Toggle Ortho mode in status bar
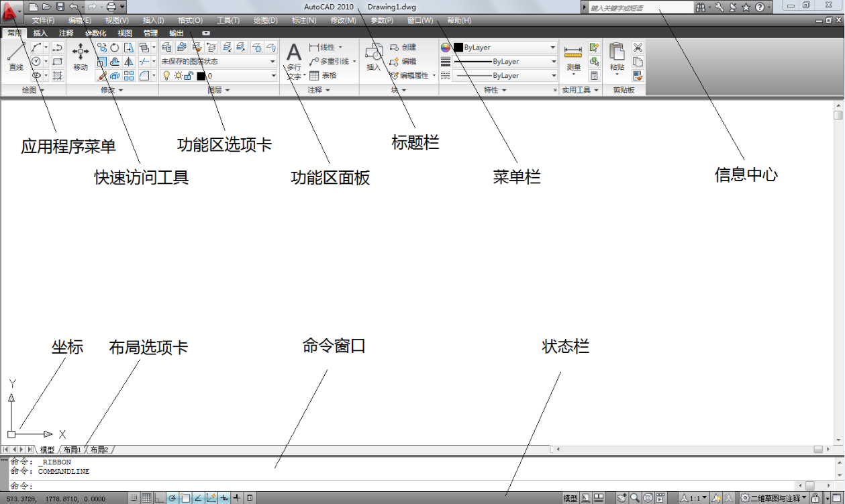Image resolution: width=845 pixels, height=504 pixels. [x=159, y=498]
